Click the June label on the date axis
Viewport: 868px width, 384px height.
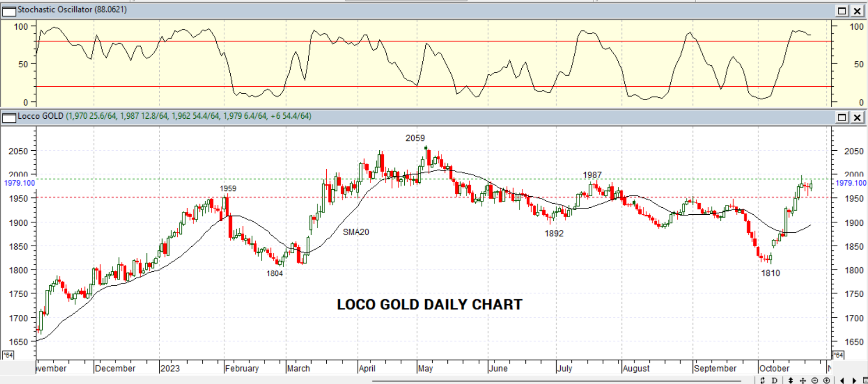click(499, 368)
